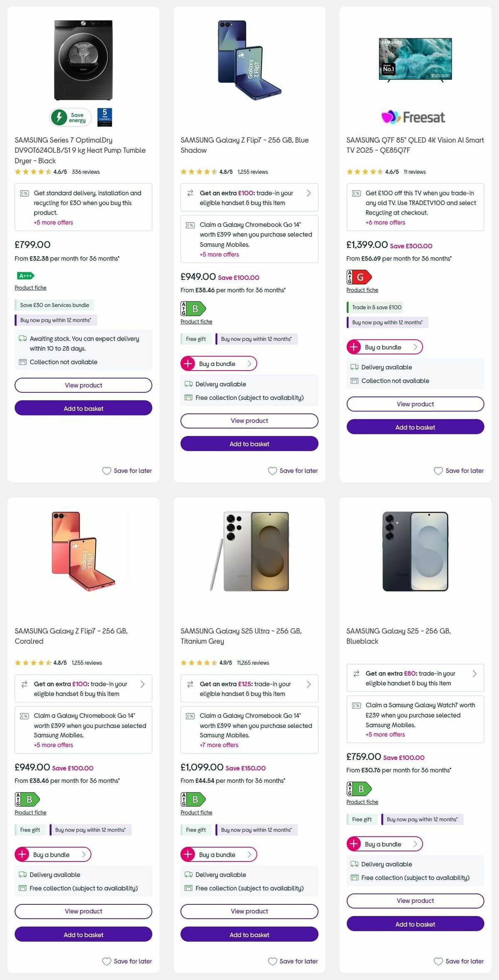Click View product on the tumble dryer
499x980 pixels.
(x=83, y=385)
